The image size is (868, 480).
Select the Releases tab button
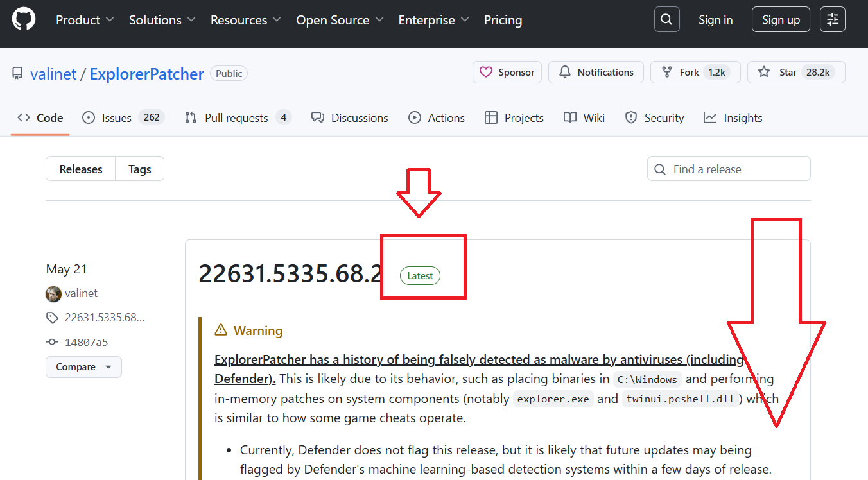(x=81, y=169)
